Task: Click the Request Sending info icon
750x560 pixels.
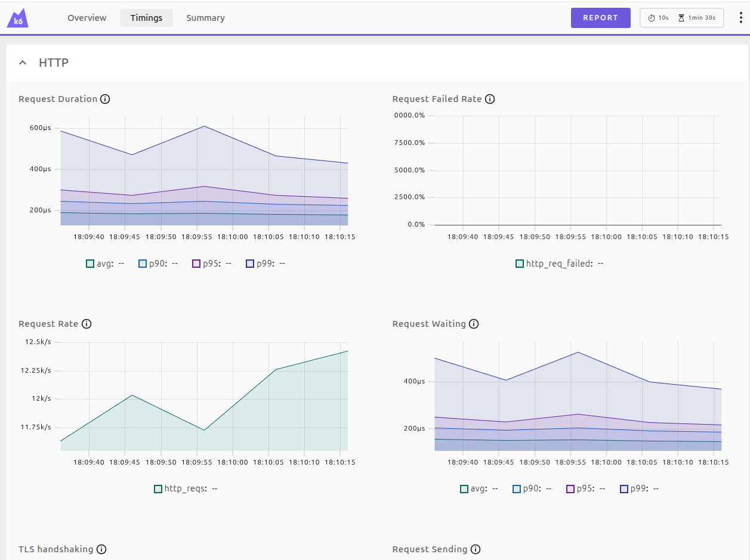Action: (x=476, y=549)
